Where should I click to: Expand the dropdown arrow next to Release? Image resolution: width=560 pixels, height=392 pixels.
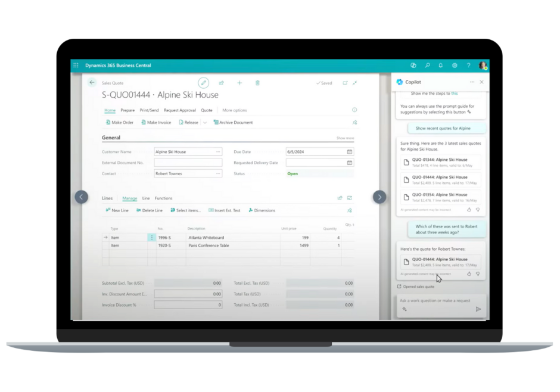pyautogui.click(x=205, y=123)
